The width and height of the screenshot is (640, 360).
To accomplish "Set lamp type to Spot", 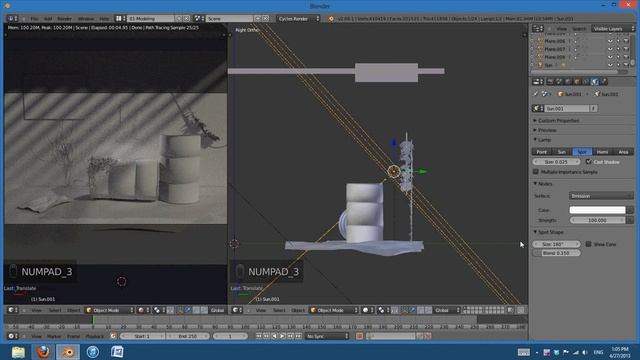I will pos(582,152).
